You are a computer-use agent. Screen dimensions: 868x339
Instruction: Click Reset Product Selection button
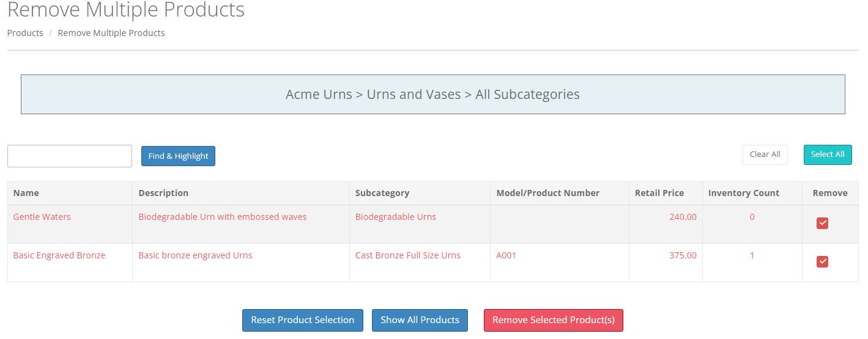click(x=302, y=320)
